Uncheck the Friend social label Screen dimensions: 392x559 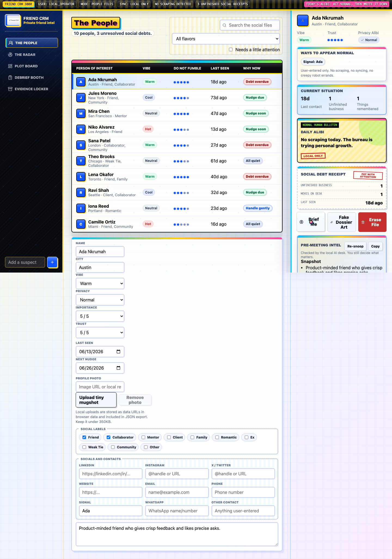coord(84,437)
